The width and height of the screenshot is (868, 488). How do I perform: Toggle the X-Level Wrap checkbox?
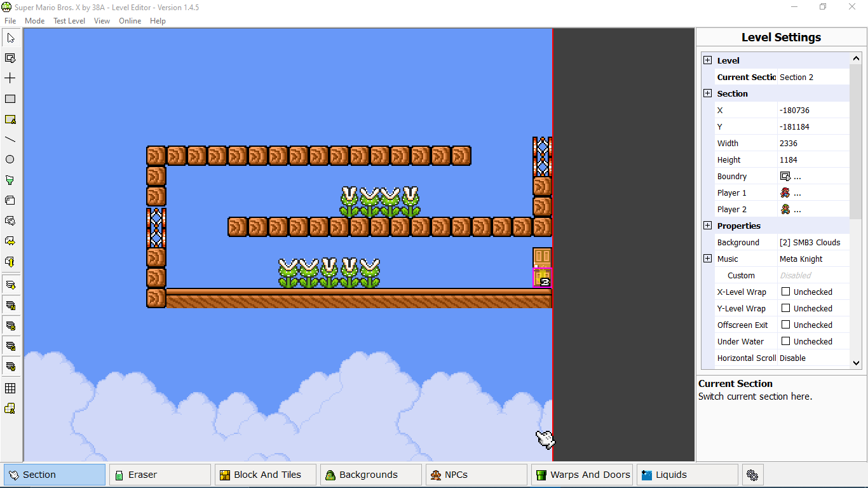(785, 292)
